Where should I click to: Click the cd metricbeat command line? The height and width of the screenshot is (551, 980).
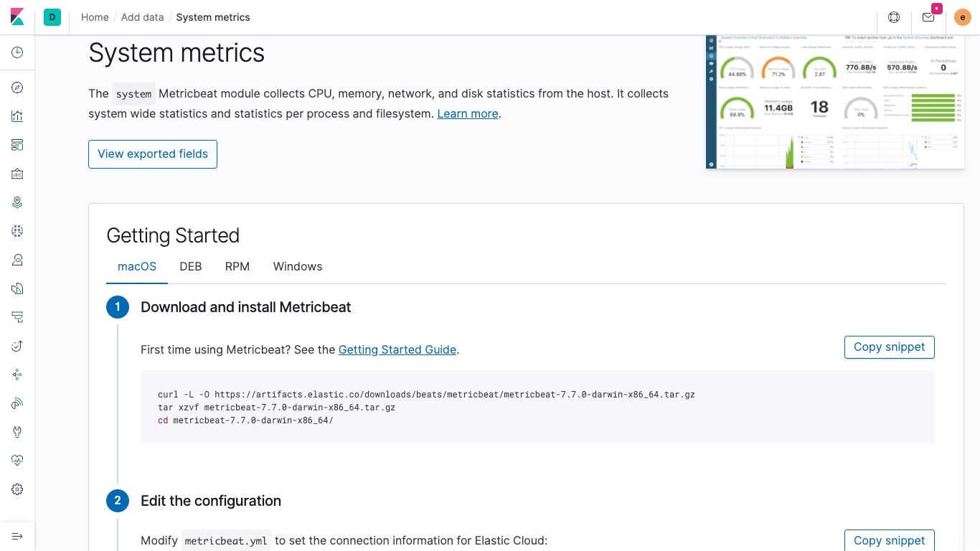[x=245, y=420]
